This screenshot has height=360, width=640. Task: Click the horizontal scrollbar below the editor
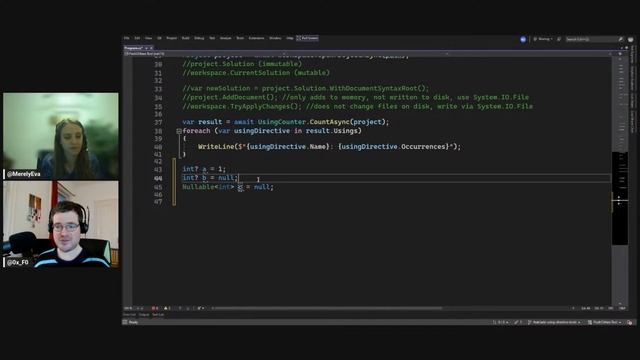[x=327, y=308]
